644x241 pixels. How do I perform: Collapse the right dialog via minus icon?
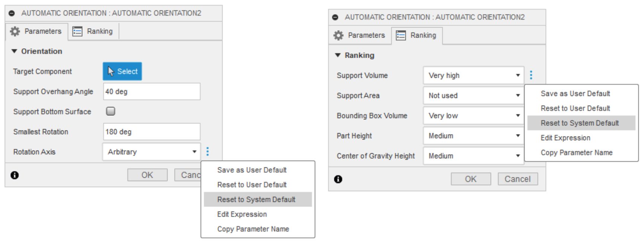pyautogui.click(x=335, y=17)
